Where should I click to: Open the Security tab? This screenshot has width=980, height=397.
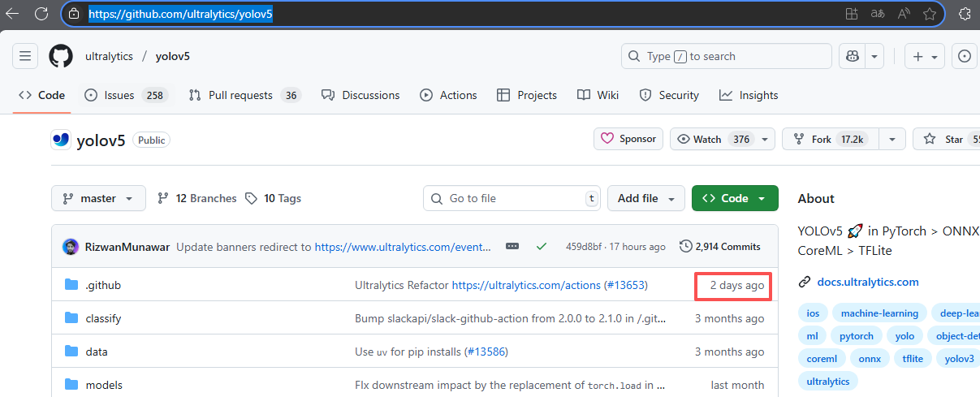(x=669, y=95)
